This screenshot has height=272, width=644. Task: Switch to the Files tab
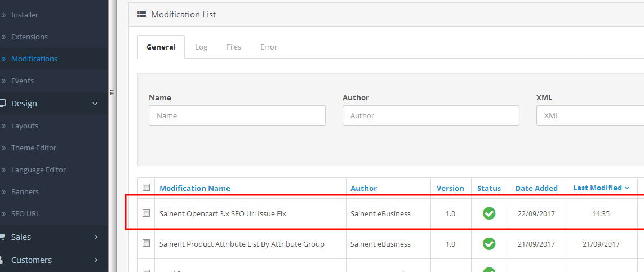[234, 47]
